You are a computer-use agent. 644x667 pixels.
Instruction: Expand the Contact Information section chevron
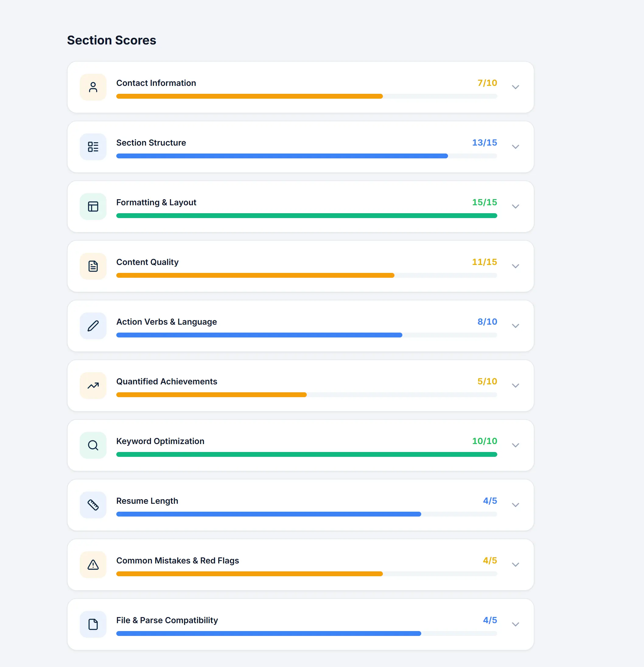(516, 87)
